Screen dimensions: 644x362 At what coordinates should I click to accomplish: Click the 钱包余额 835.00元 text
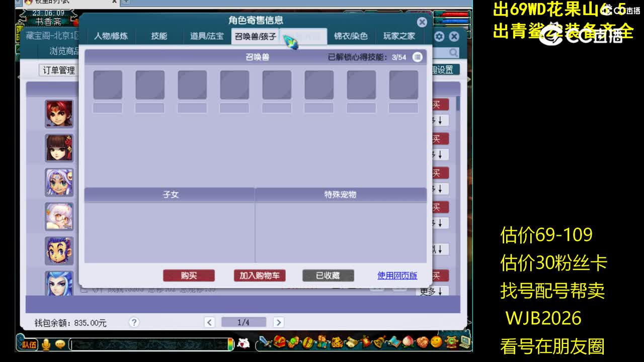point(70,323)
